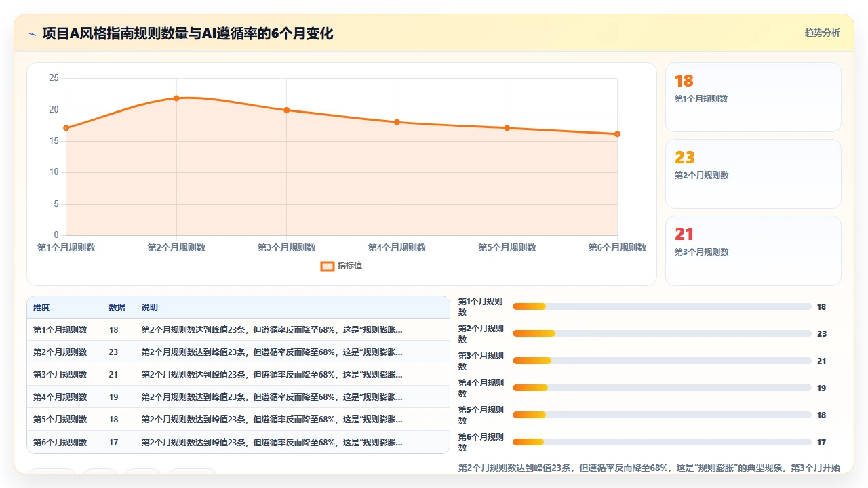Click the 说明 text in the 第1个月规则数 table row
This screenshot has height=488, width=868.
coord(271,330)
